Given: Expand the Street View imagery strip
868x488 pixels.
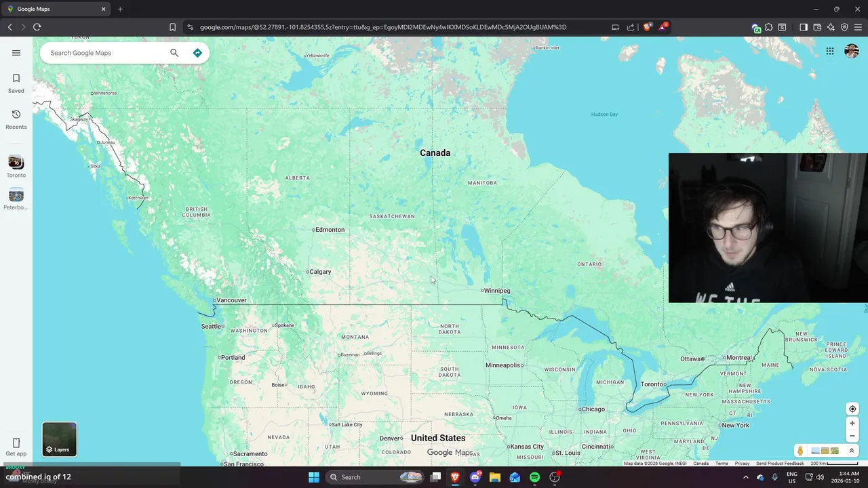Looking at the screenshot, I should [x=852, y=451].
